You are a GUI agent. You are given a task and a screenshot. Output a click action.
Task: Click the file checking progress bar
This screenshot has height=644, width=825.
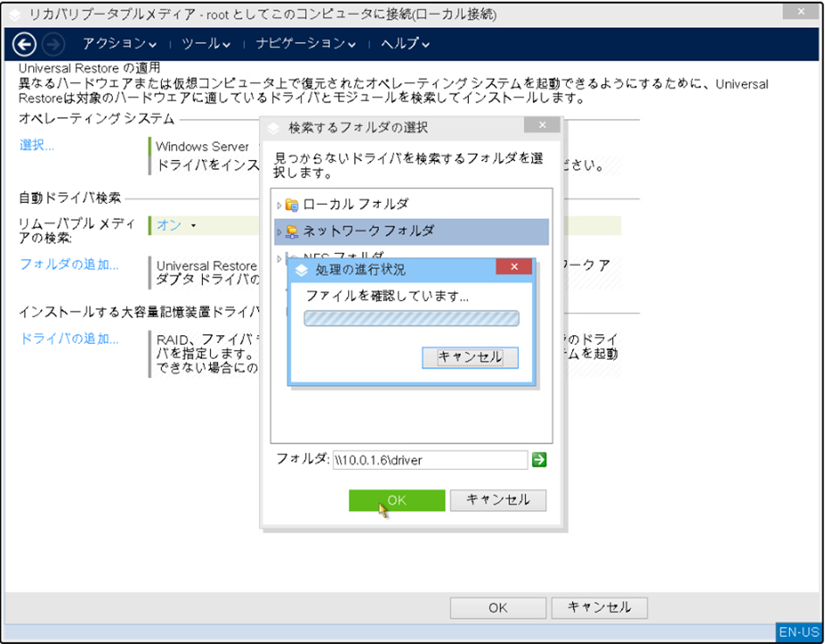coord(411,318)
